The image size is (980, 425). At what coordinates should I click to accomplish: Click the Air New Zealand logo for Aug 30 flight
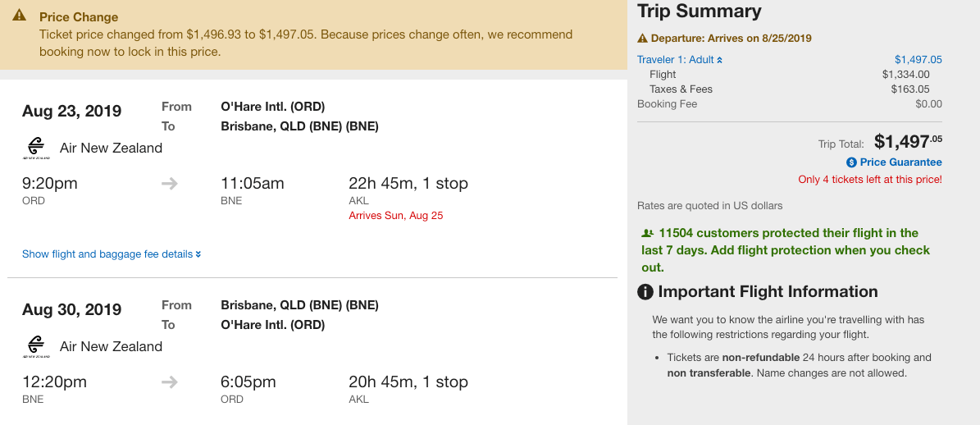tap(36, 347)
